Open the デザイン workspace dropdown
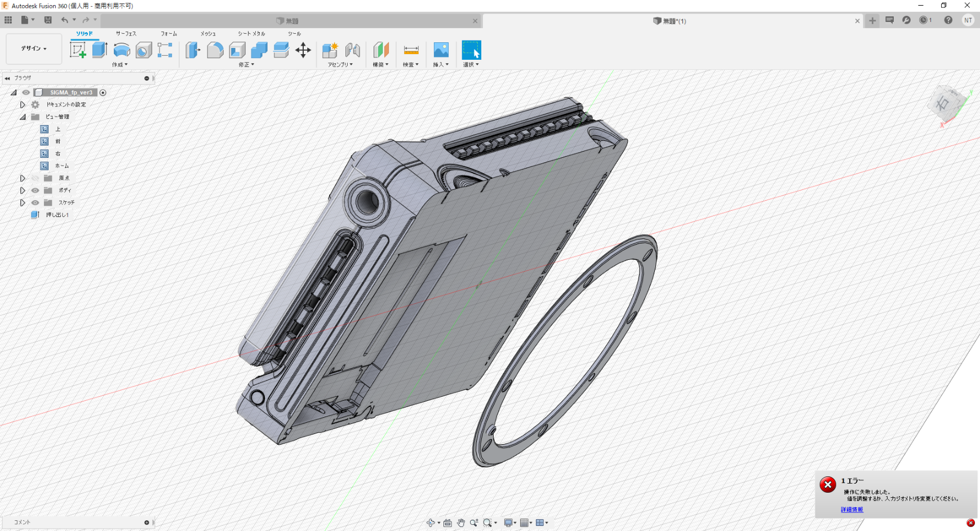Image resolution: width=980 pixels, height=531 pixels. (34, 48)
